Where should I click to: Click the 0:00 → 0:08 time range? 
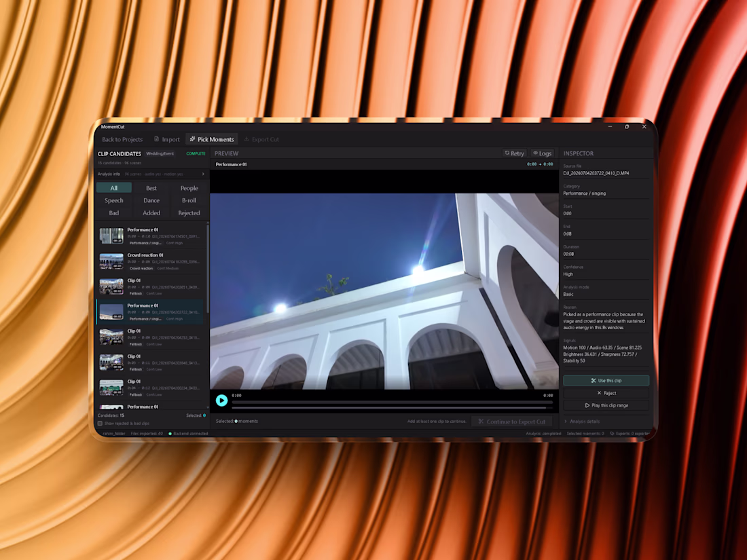point(540,164)
